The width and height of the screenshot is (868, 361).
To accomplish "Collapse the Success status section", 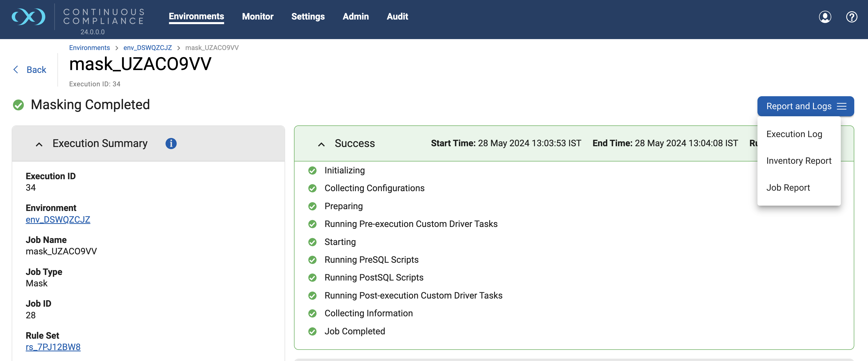I will [321, 144].
